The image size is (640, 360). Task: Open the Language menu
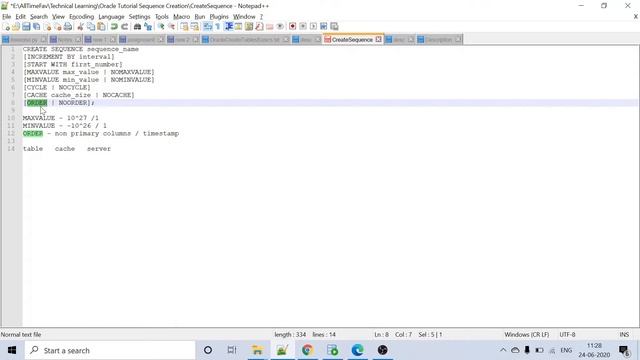point(111,17)
